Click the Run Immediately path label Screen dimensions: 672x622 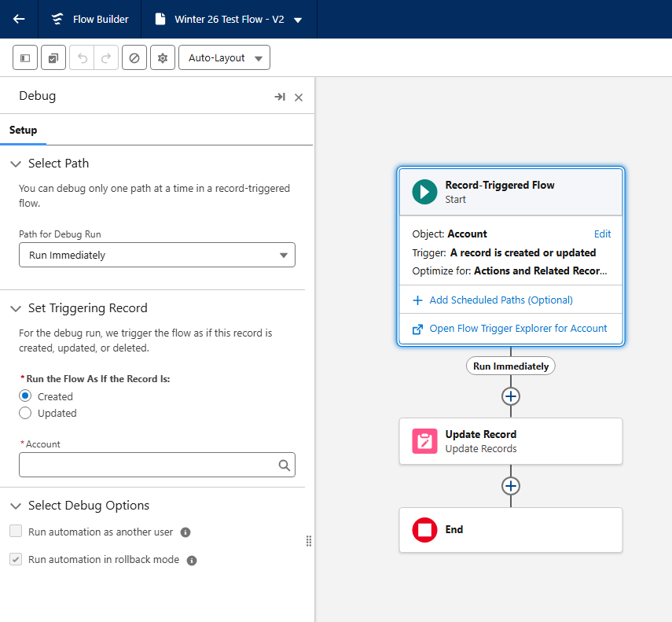(510, 366)
